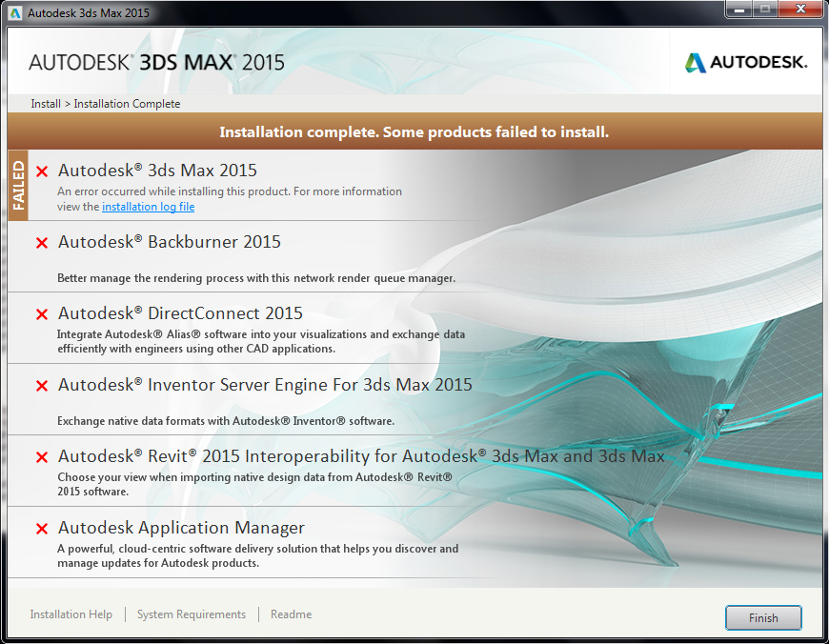Click red X beside Autodesk Backburner 2015
The height and width of the screenshot is (644, 829).
click(x=42, y=243)
